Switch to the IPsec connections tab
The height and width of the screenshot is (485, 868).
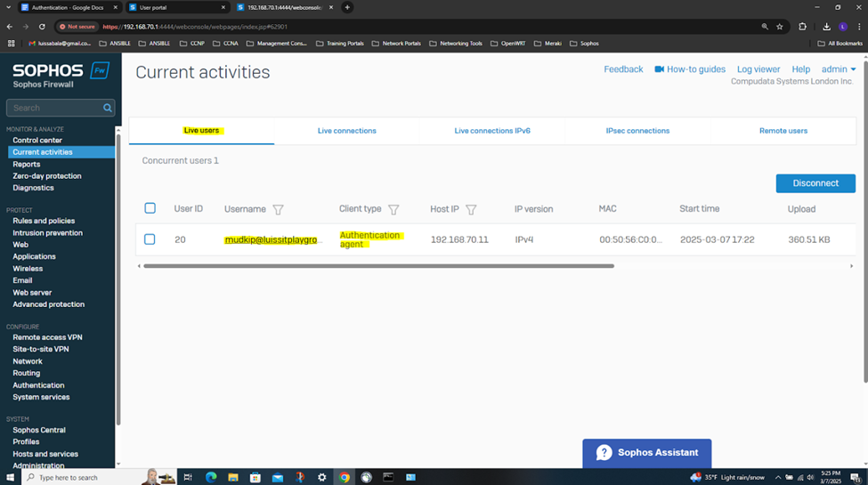pos(637,131)
